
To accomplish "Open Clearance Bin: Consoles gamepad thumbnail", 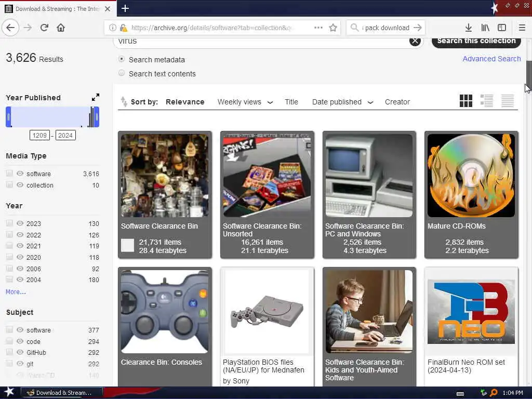I will click(x=165, y=312).
